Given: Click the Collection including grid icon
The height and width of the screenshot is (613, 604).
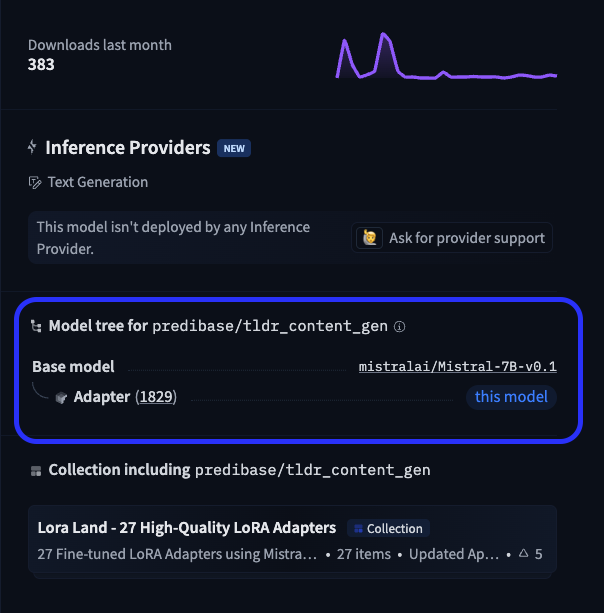Looking at the screenshot, I should (36, 471).
